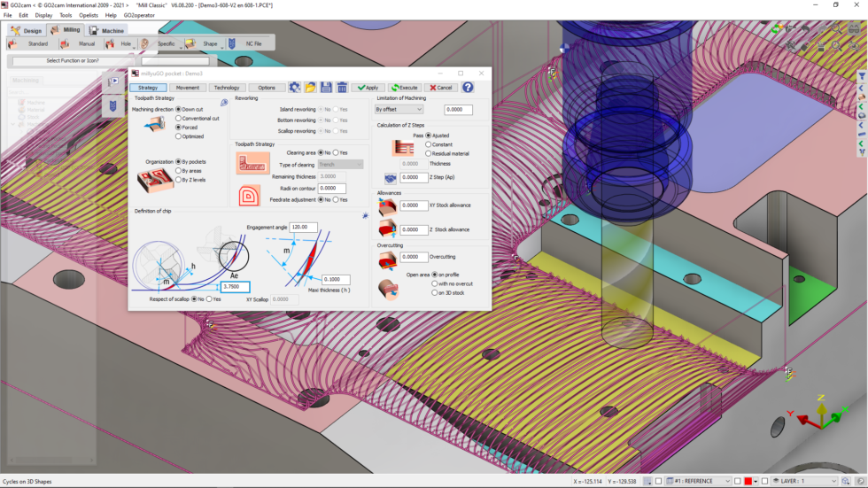Click the settings gear icon in dialog toolbar
Viewport: 868px width, 488px height.
point(295,88)
